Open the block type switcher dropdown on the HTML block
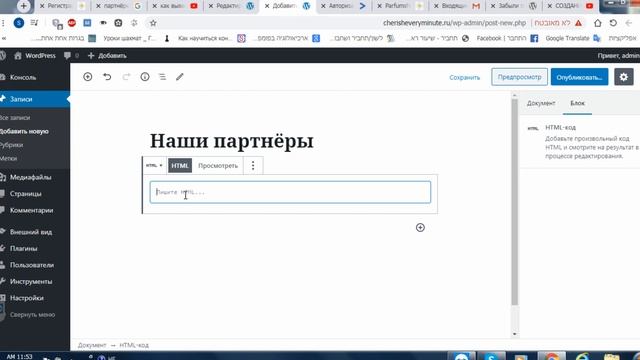Image resolution: width=640 pixels, height=360 pixels. [154, 165]
